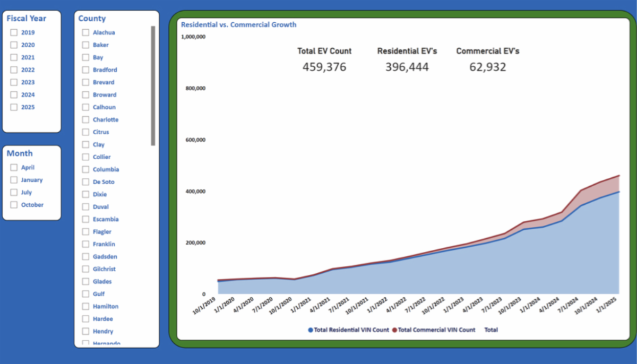Screen dimensions: 637x364
Task: Filter by October month
Action: click(x=14, y=205)
